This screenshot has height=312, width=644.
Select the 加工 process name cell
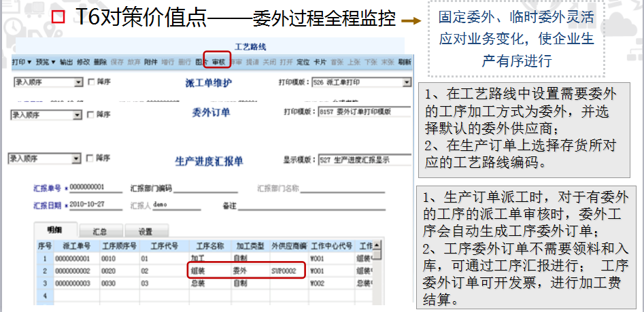click(210, 258)
